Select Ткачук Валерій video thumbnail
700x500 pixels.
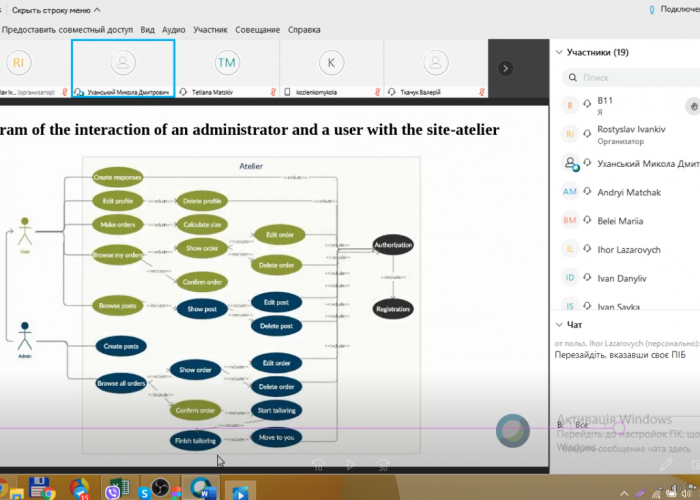click(x=434, y=68)
